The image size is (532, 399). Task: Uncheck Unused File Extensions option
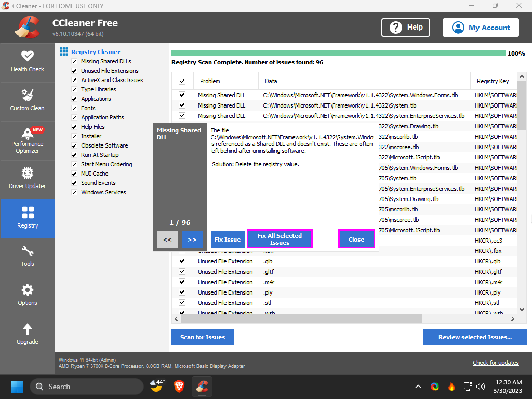[x=74, y=71]
